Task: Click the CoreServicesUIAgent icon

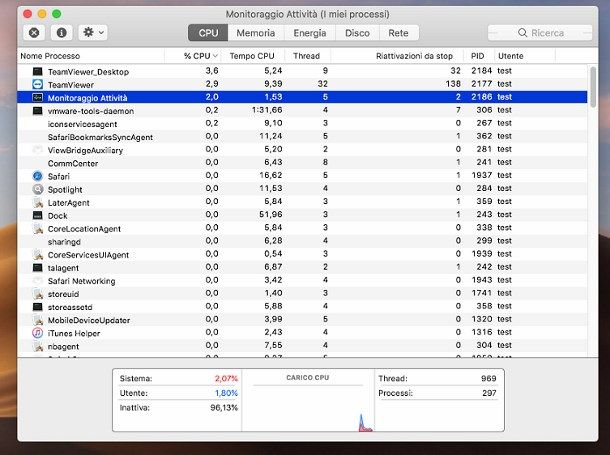Action: coord(37,255)
